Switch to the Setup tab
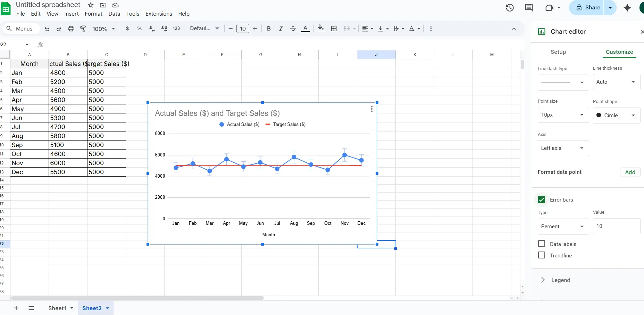This screenshot has height=315, width=644. point(558,52)
